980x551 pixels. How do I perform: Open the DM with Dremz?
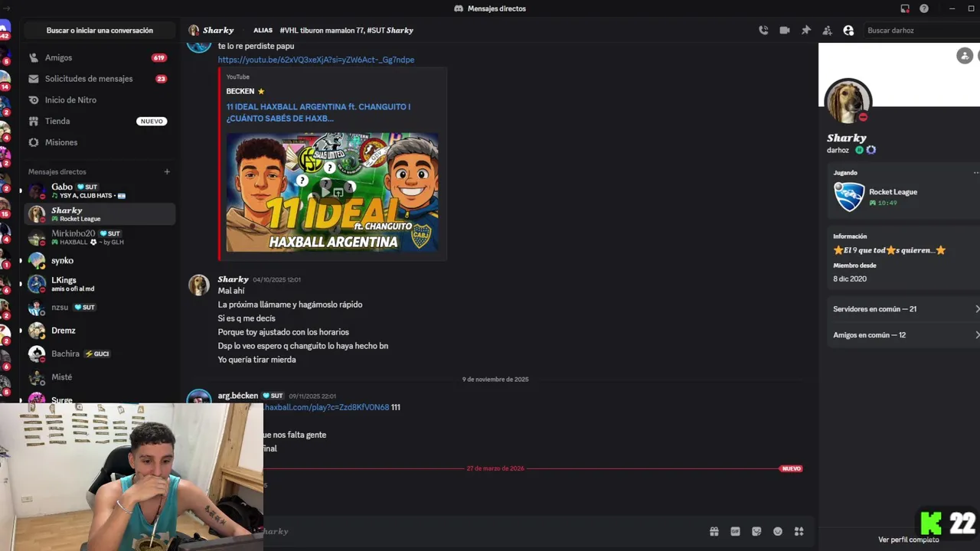click(x=100, y=331)
